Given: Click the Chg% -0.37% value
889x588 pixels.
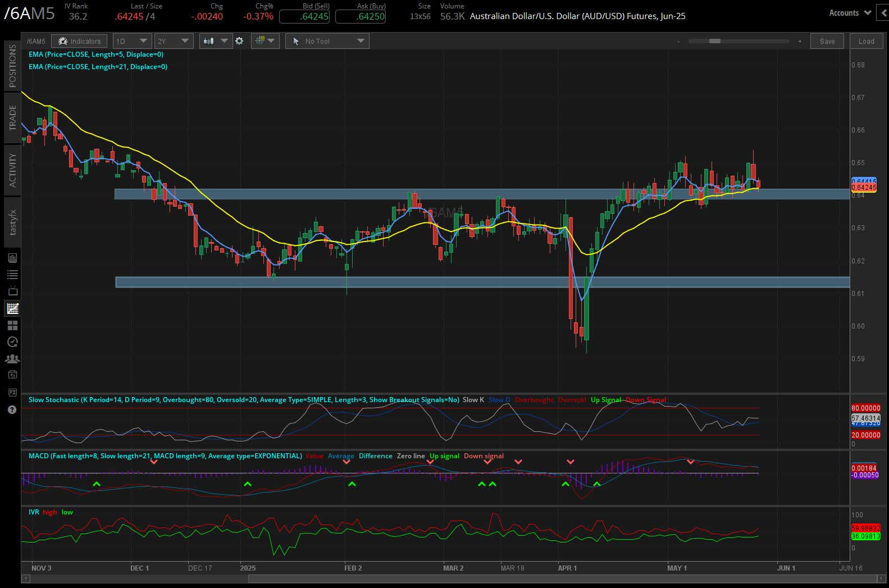Looking at the screenshot, I should point(258,16).
